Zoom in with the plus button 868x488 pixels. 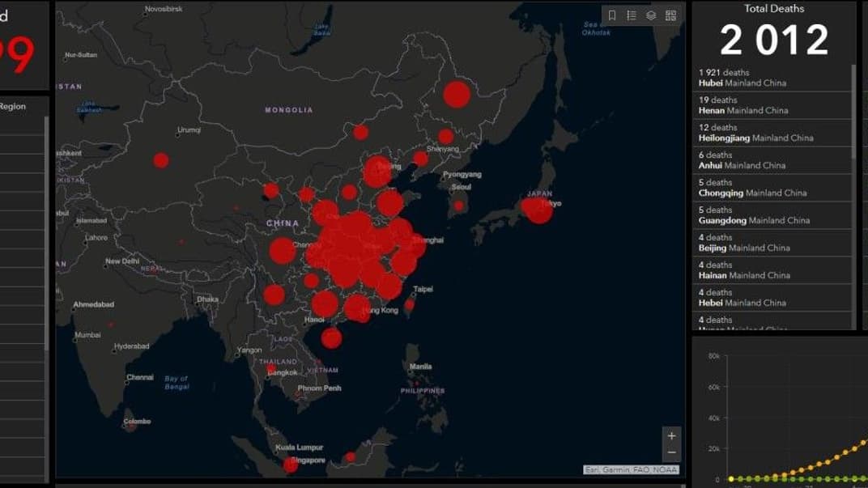(671, 435)
